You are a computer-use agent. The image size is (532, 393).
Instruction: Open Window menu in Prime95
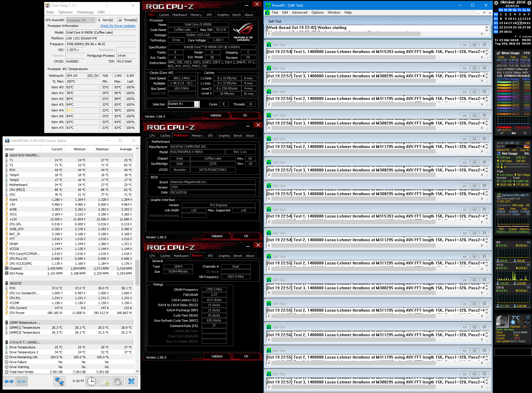[334, 12]
